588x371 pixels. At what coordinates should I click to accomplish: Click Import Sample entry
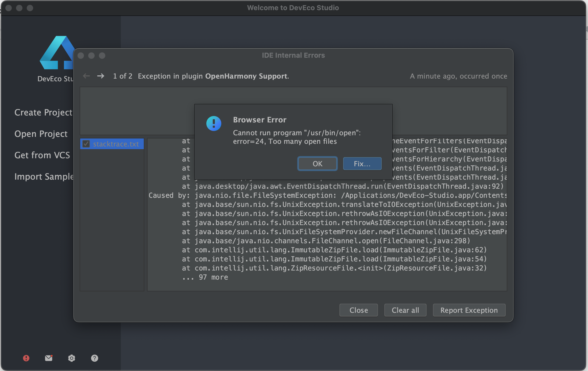click(44, 176)
